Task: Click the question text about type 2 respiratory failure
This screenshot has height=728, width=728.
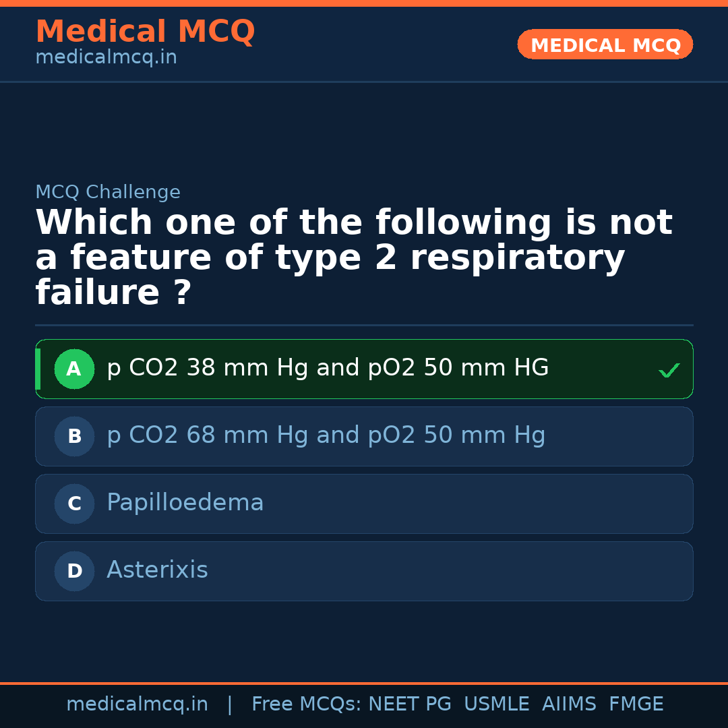Action: click(354, 258)
